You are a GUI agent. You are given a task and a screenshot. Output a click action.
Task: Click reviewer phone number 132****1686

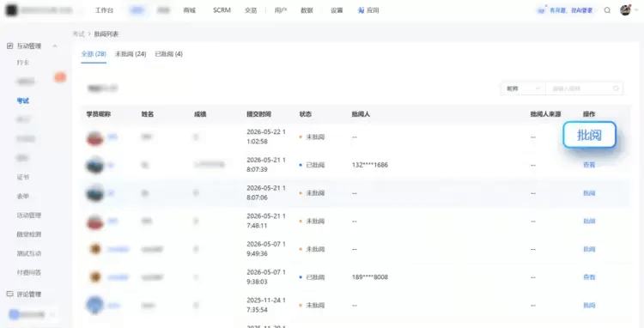pos(369,165)
